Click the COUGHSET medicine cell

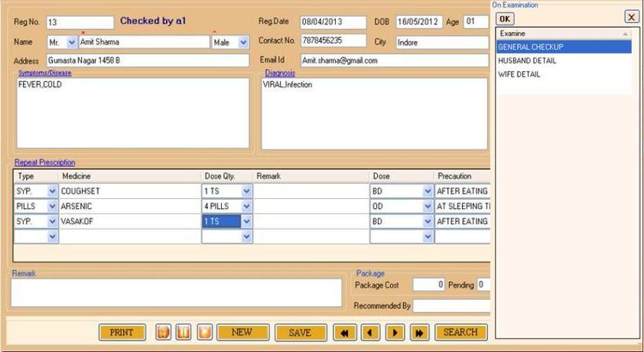(x=130, y=191)
